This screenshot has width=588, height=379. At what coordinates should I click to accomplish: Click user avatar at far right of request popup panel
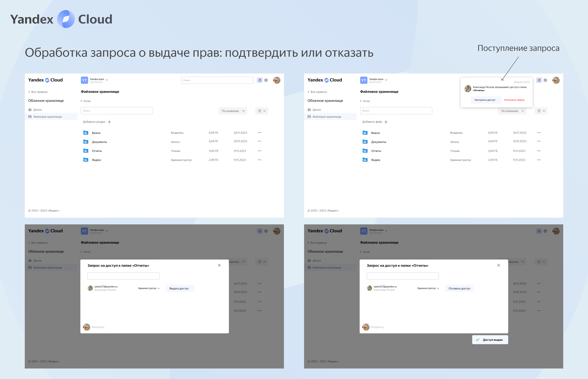[556, 80]
